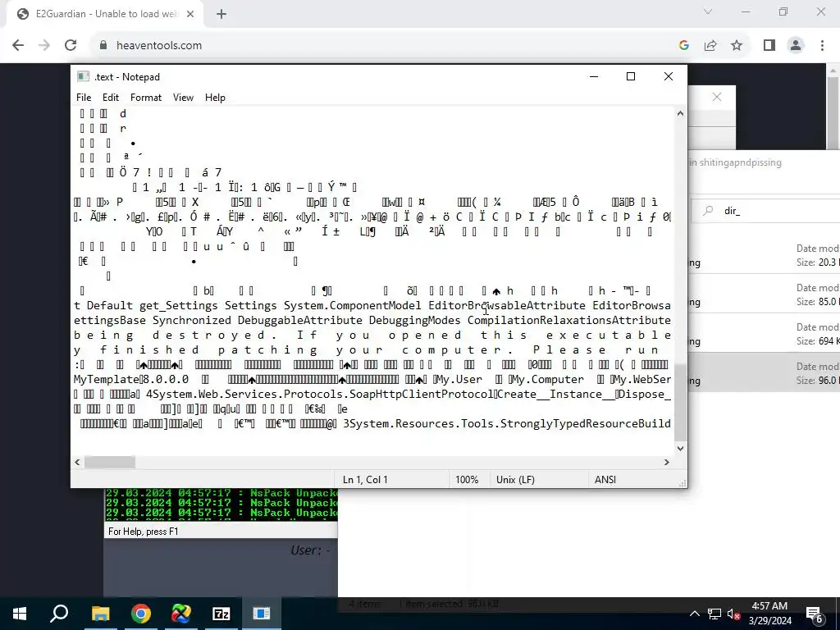The width and height of the screenshot is (840, 630).
Task: Click muted volume icon in tray
Action: coord(734,614)
